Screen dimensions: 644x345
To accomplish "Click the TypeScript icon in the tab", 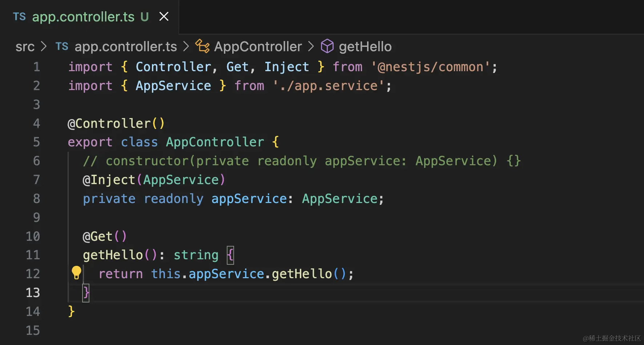I will pyautogui.click(x=19, y=17).
